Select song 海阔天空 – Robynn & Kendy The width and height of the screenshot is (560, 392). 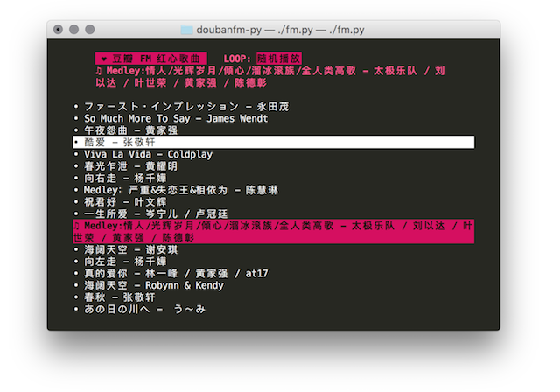tap(149, 285)
